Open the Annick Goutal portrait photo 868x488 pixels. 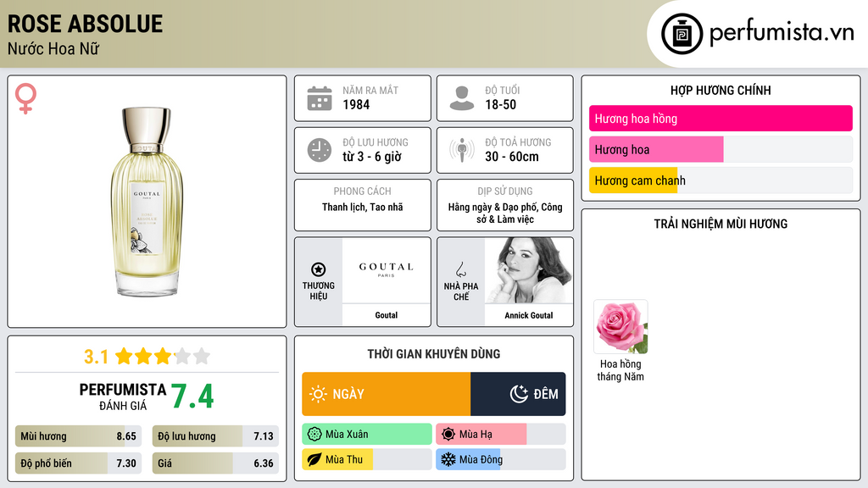529,270
